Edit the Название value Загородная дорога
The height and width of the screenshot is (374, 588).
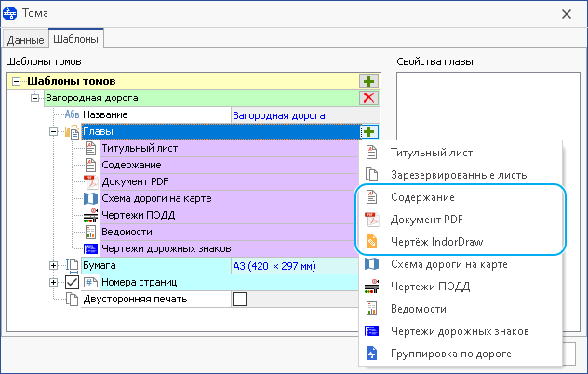pos(305,115)
